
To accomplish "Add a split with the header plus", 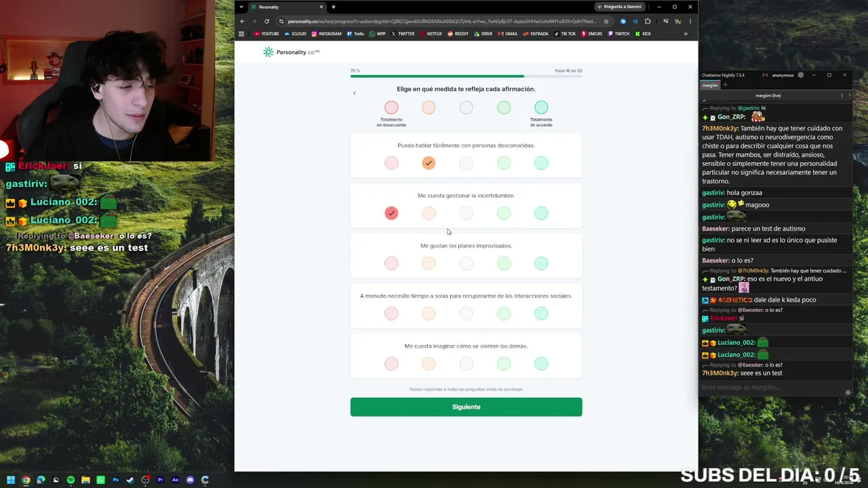I will [x=850, y=96].
